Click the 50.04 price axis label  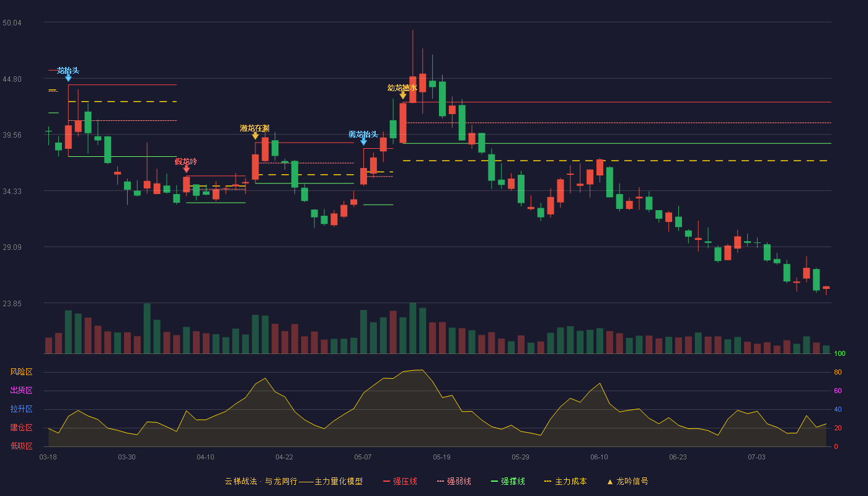coord(12,23)
